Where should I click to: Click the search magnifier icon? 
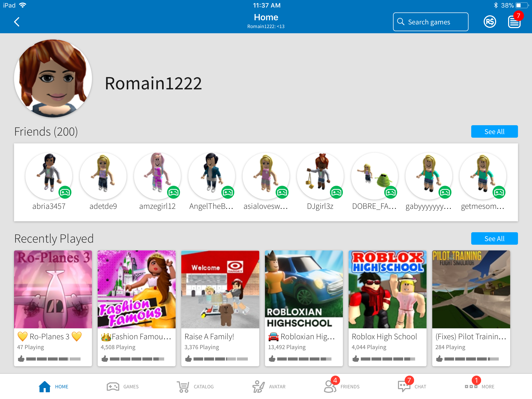[x=401, y=22]
